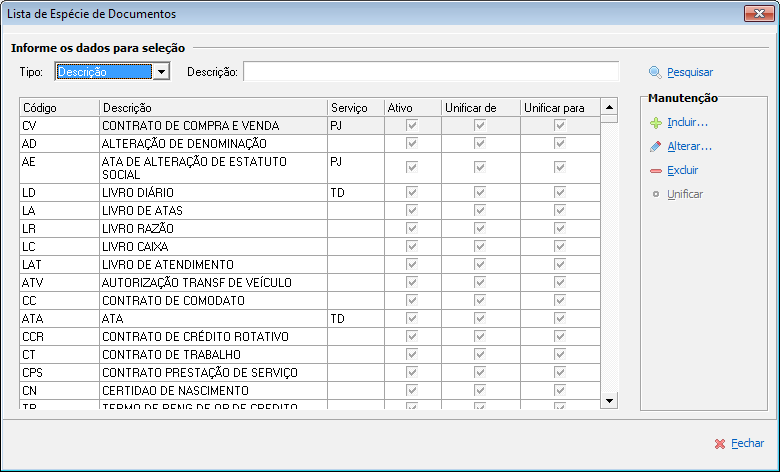Sort by the Código column header

click(58, 107)
